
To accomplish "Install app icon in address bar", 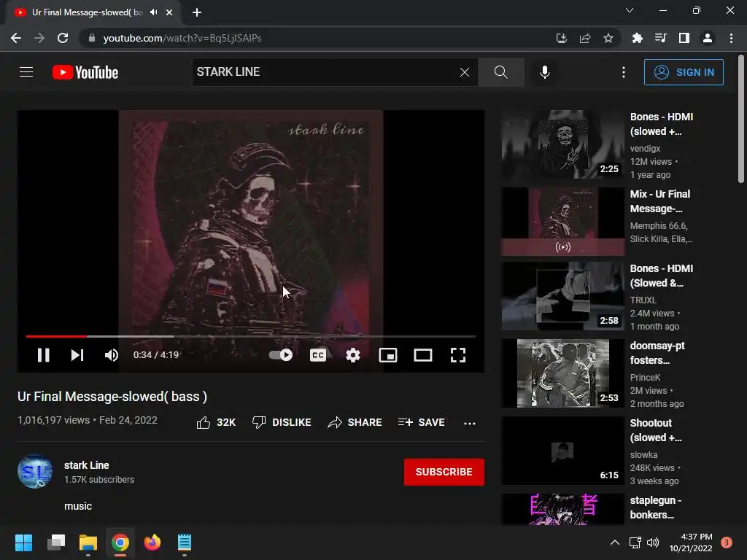I will (562, 38).
